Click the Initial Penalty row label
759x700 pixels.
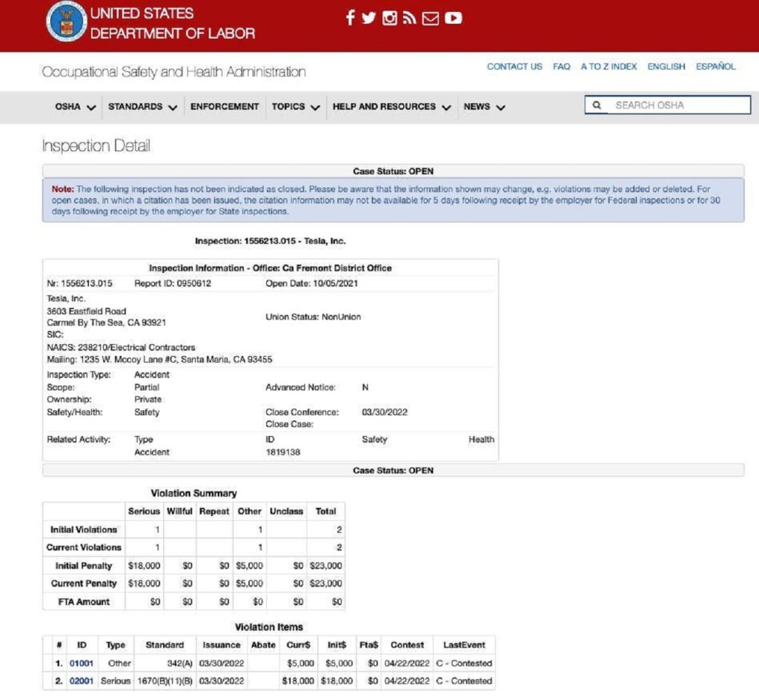pyautogui.click(x=83, y=566)
